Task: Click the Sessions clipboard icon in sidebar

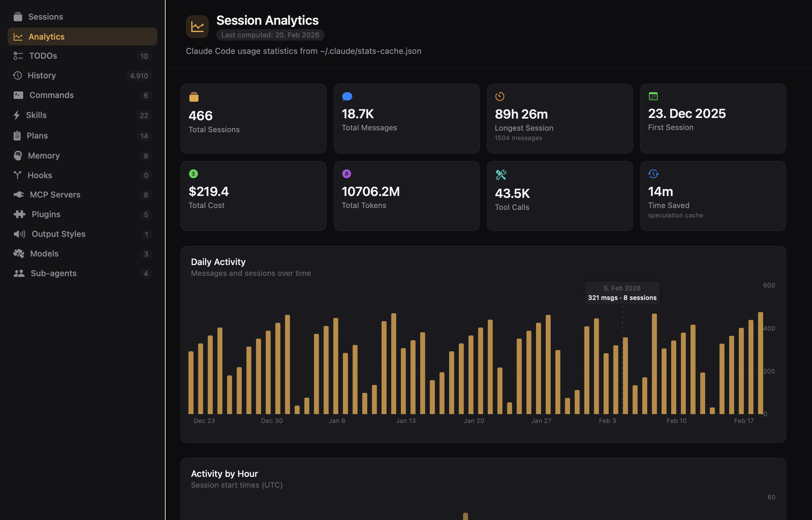Action: tap(18, 16)
